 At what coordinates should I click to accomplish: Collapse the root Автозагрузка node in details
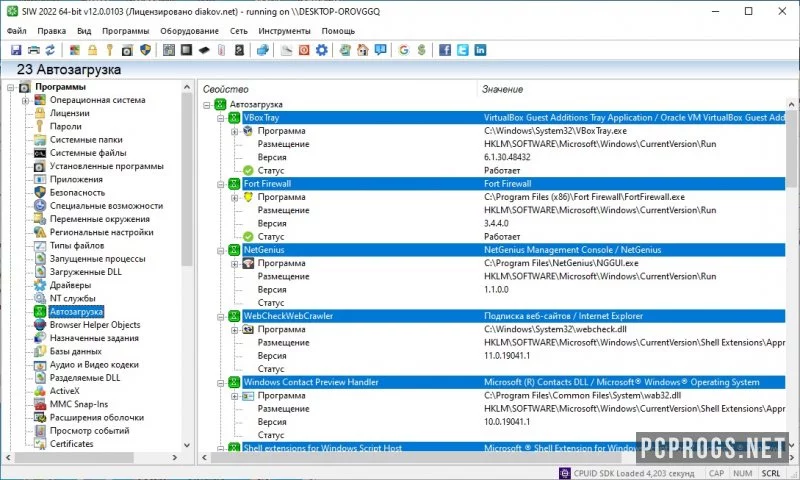pyautogui.click(x=207, y=105)
